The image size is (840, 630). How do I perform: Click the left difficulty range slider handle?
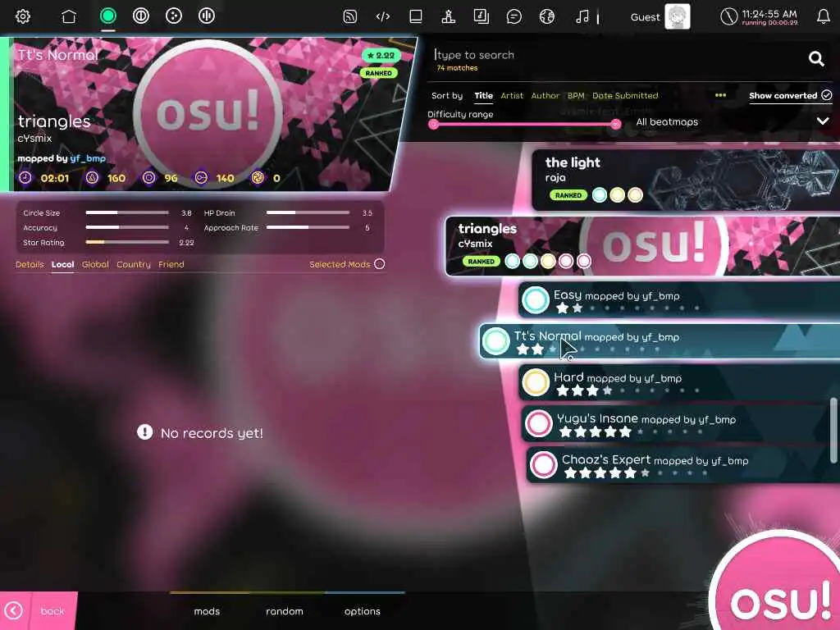pos(433,125)
